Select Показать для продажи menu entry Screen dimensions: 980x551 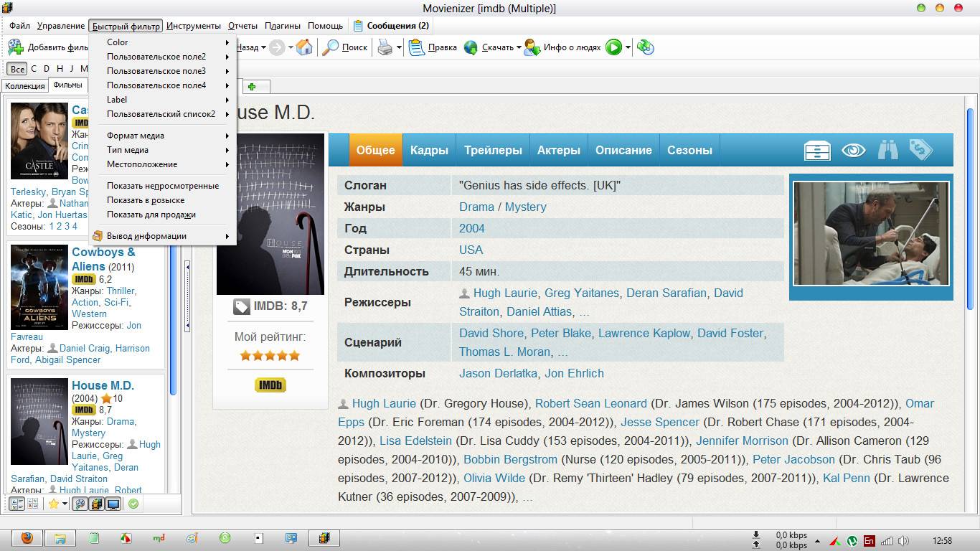tap(163, 215)
